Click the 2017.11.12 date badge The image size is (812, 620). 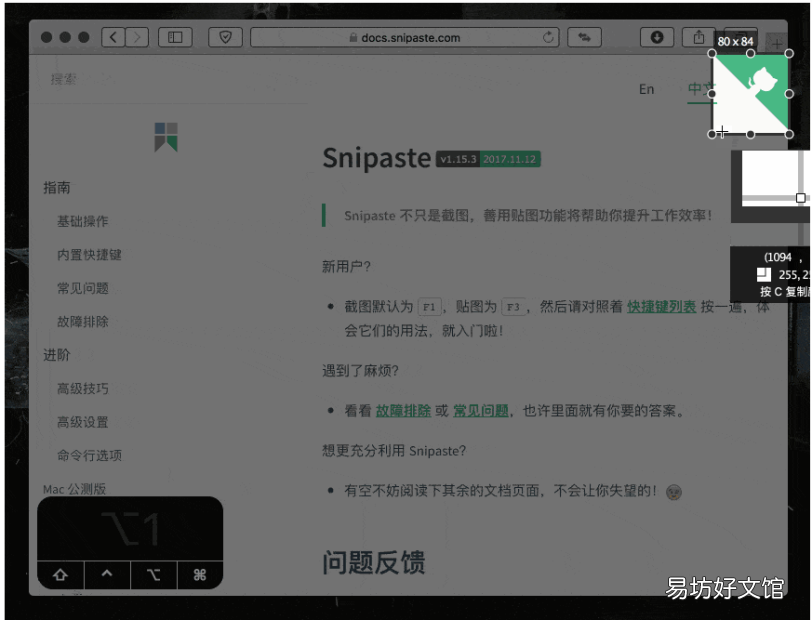click(x=510, y=159)
